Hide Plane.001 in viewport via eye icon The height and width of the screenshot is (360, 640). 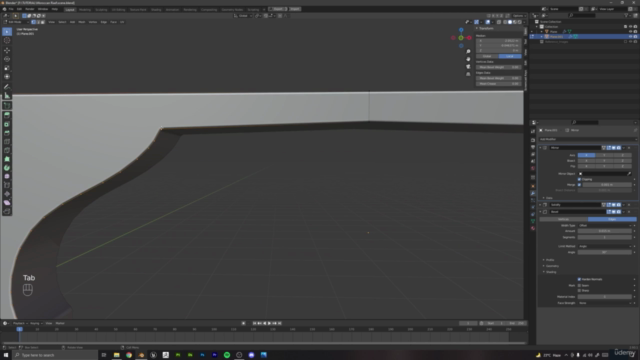tap(630, 37)
